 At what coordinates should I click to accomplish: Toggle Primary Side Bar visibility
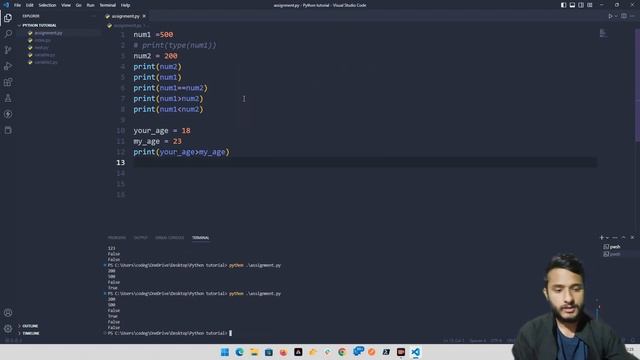pyautogui.click(x=563, y=5)
